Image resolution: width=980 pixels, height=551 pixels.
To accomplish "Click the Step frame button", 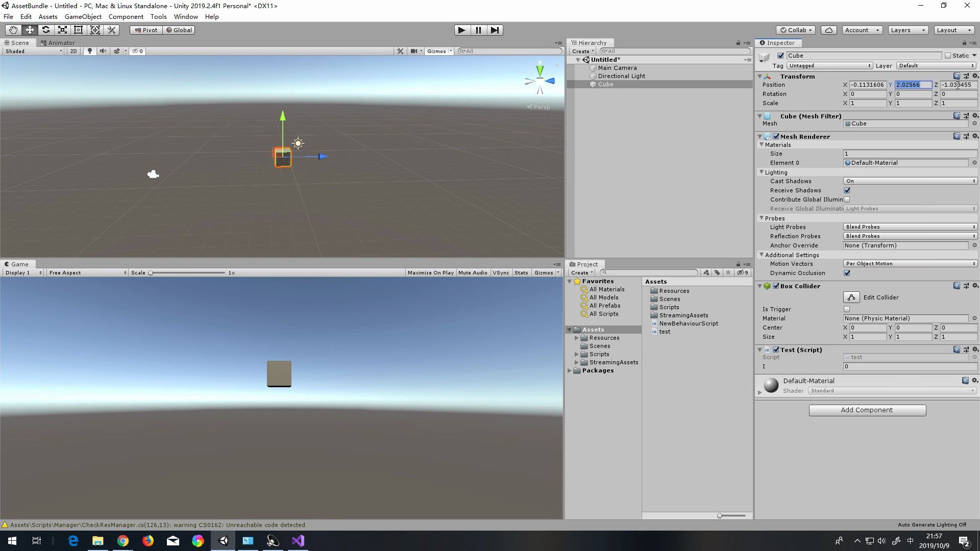I will pyautogui.click(x=495, y=30).
